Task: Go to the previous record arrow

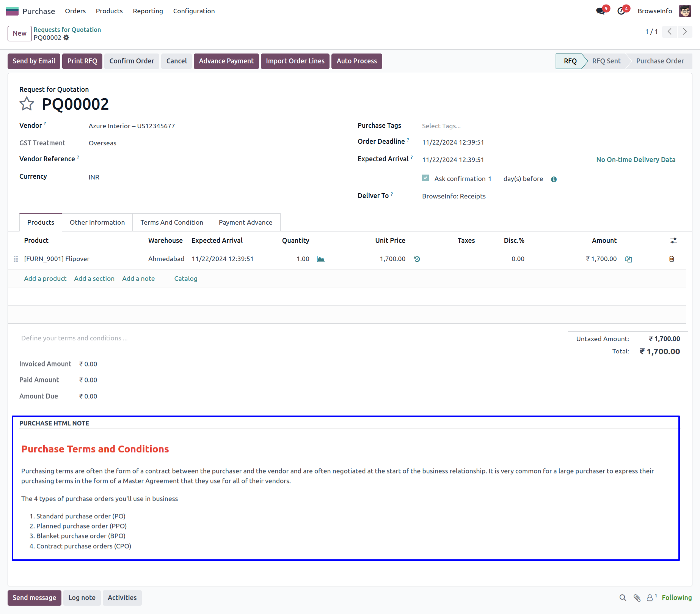Action: [x=670, y=31]
